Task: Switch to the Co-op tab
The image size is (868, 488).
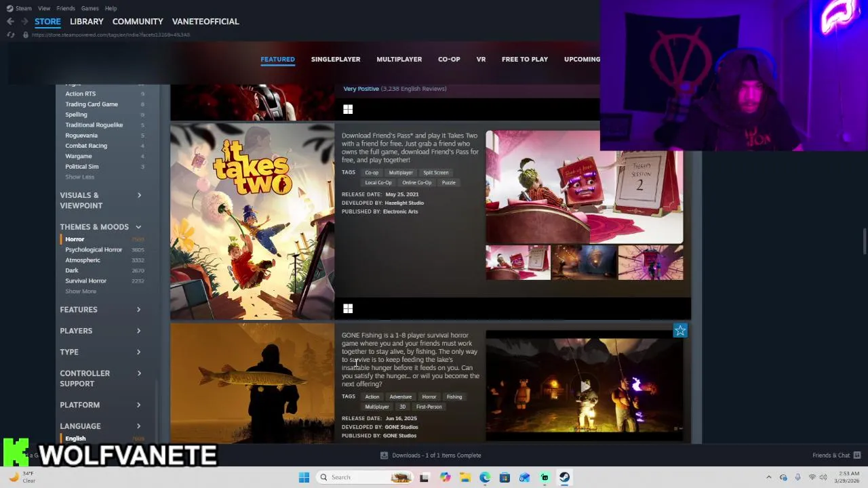Action: pyautogui.click(x=449, y=59)
